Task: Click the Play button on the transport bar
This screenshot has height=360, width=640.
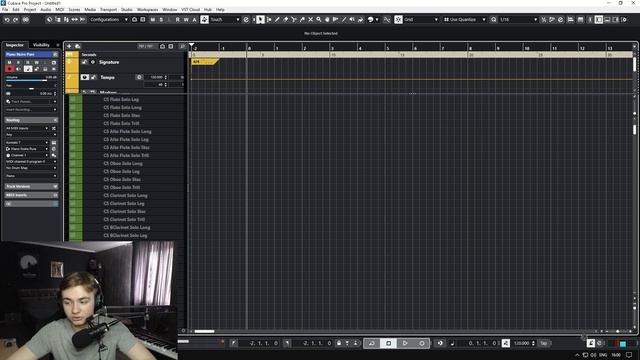Action: [x=405, y=343]
